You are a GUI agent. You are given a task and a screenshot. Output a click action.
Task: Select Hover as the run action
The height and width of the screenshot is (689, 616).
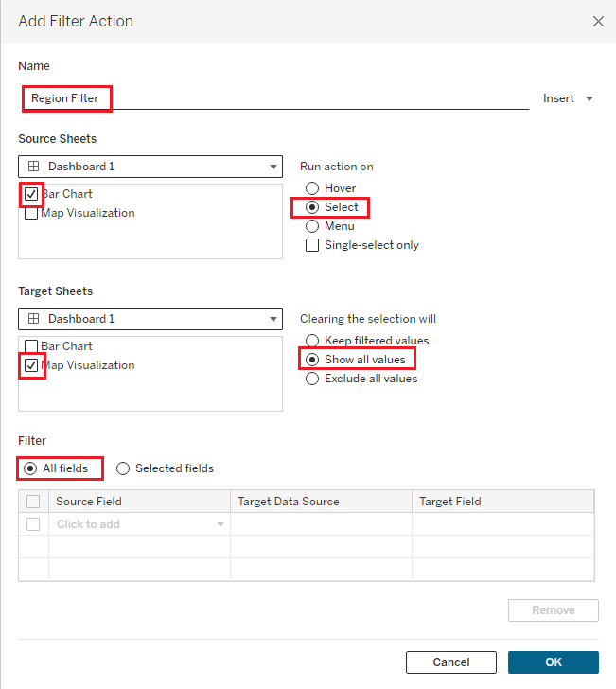312,188
